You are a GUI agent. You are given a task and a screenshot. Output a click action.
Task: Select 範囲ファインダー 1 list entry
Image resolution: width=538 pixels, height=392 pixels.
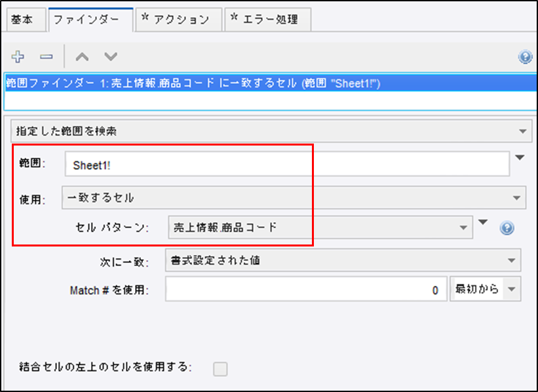point(271,83)
